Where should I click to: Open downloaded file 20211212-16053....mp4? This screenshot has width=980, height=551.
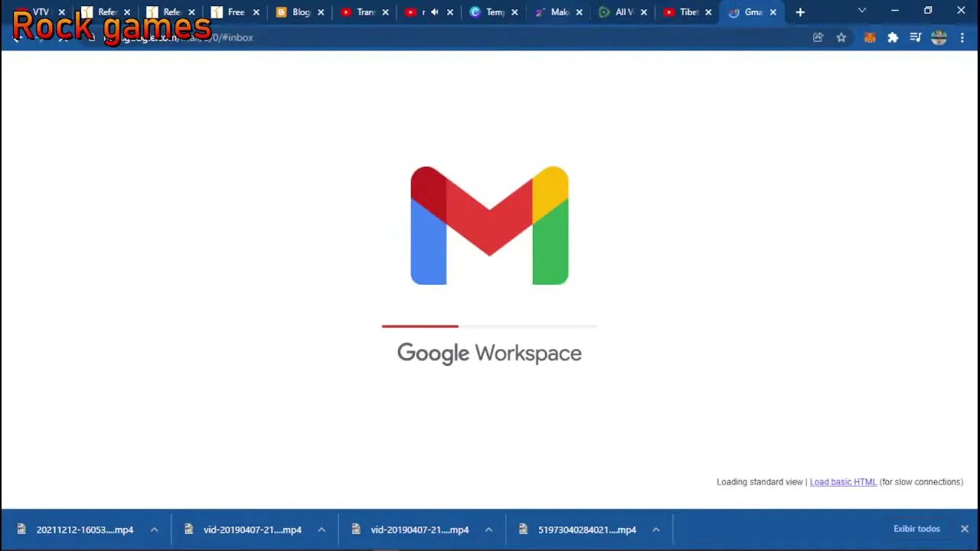[x=84, y=530]
